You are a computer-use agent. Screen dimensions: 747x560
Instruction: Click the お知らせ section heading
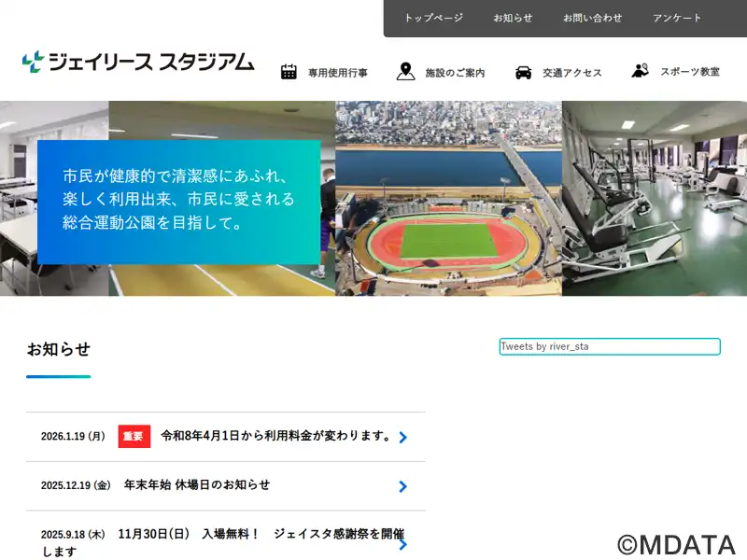coord(59,349)
